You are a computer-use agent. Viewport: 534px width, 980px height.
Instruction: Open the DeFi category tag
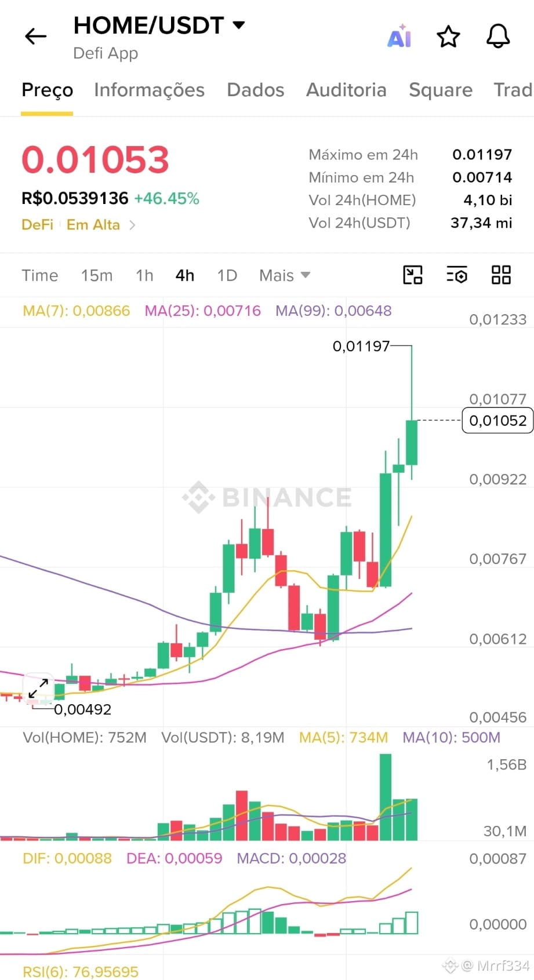37,225
